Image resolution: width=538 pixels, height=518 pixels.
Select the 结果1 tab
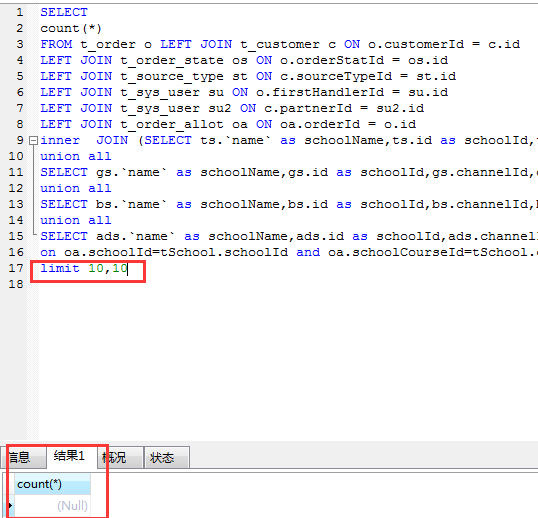72,456
